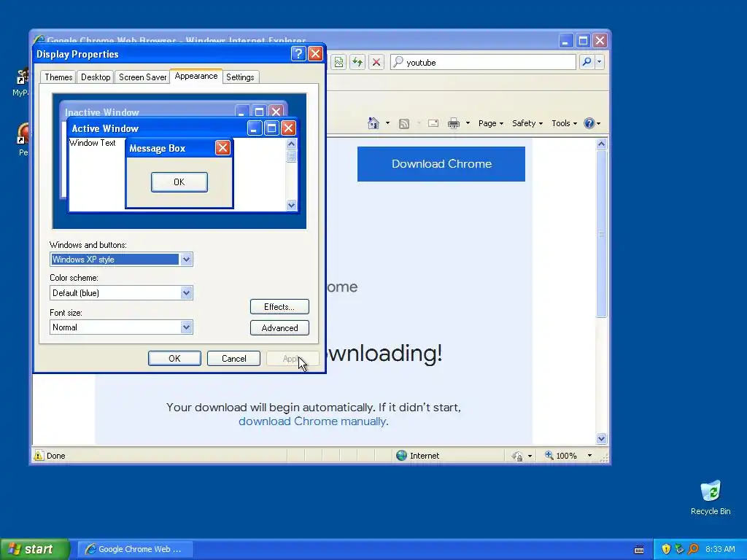
Task: Click the green Refresh arrows in Internet Explorer
Action: click(357, 62)
